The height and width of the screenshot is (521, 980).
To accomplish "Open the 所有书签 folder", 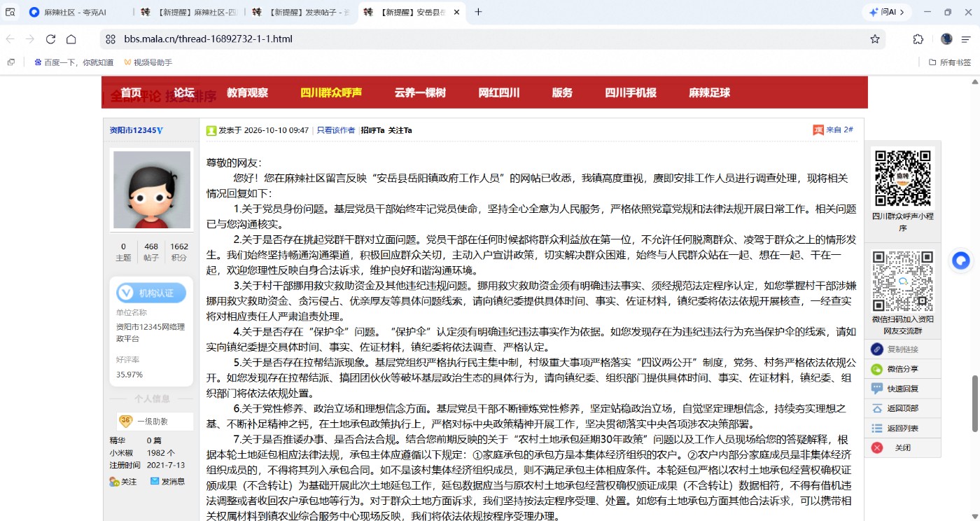I will pyautogui.click(x=950, y=62).
